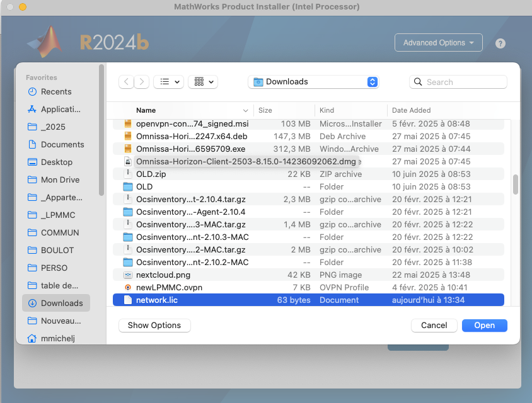Select Ocsinventory...-Agent-2.10.4 folder
The height and width of the screenshot is (403, 532).
[308, 212]
